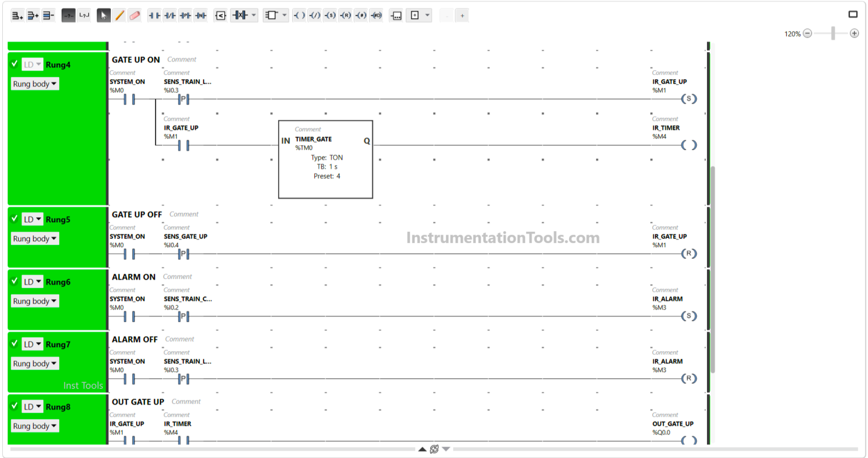Viewport: 868px width, 458px height.
Task: Select the TIMER_GATE function block
Action: point(325,159)
